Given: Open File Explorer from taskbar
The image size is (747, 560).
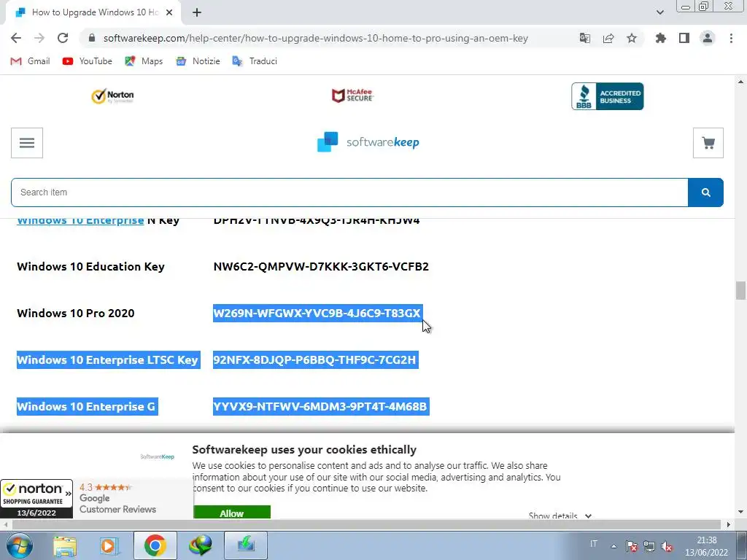Looking at the screenshot, I should pyautogui.click(x=65, y=545).
